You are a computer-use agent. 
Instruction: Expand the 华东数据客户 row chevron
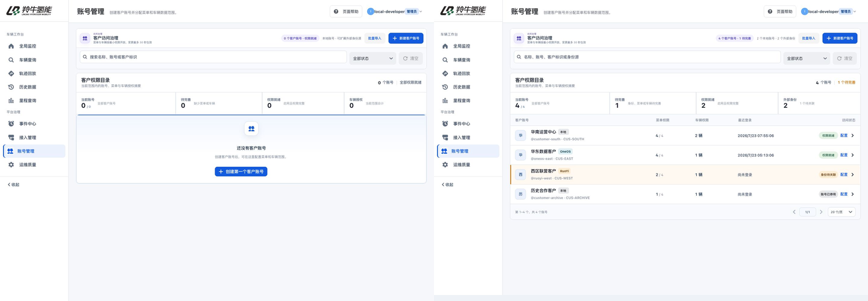852,155
